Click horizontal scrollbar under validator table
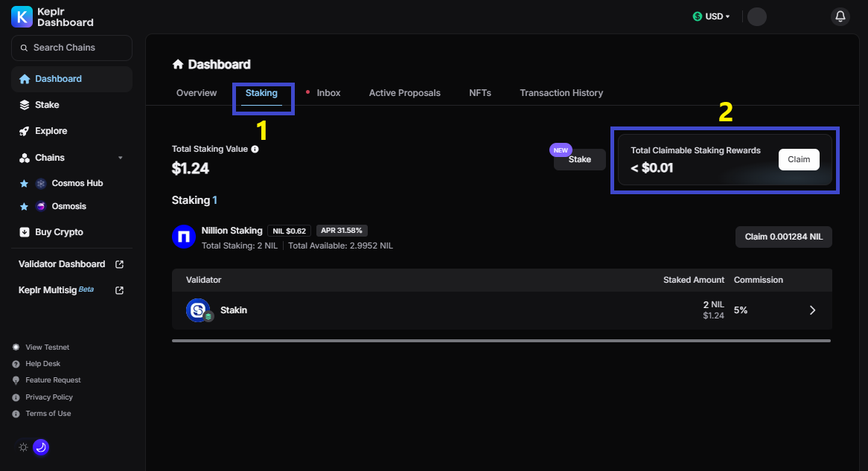The height and width of the screenshot is (471, 868). point(501,341)
